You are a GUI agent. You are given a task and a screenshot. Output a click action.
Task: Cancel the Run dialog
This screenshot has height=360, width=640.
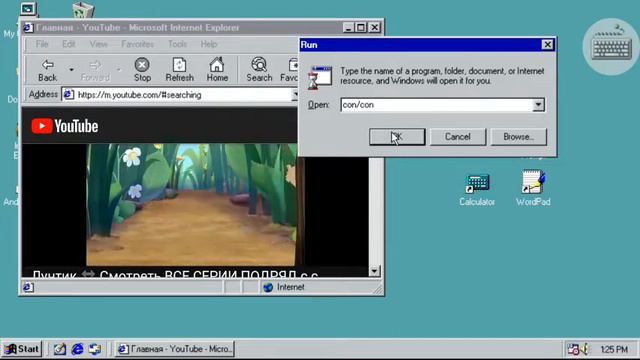458,137
